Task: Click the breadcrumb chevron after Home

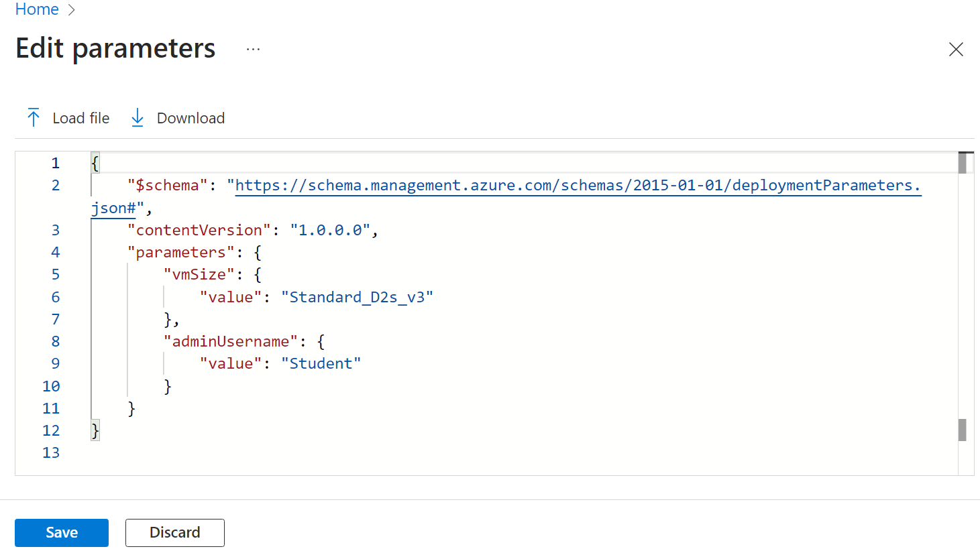Action: (x=72, y=10)
